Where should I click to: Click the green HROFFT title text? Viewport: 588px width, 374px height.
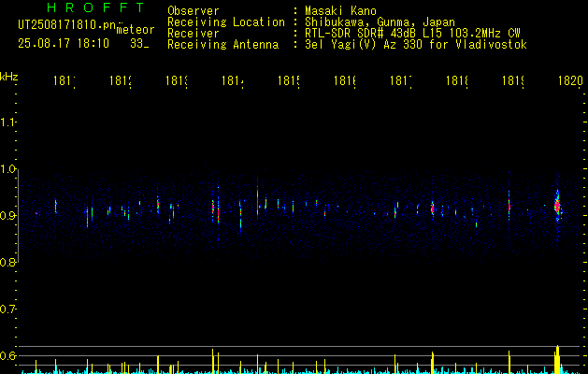point(95,7)
